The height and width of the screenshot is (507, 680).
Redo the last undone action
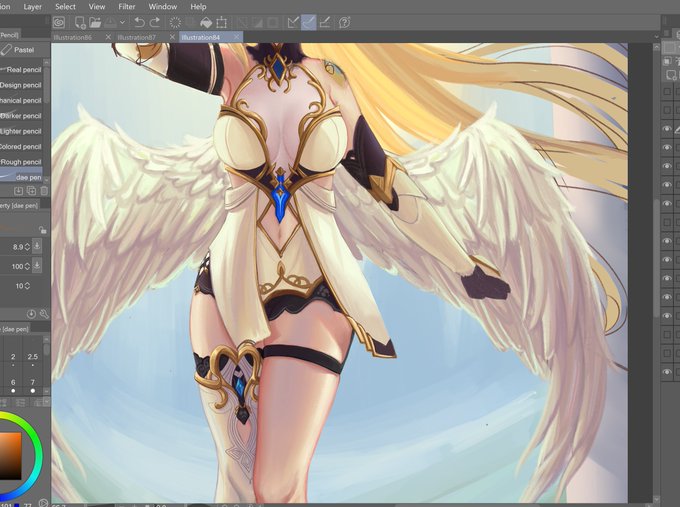[155, 22]
